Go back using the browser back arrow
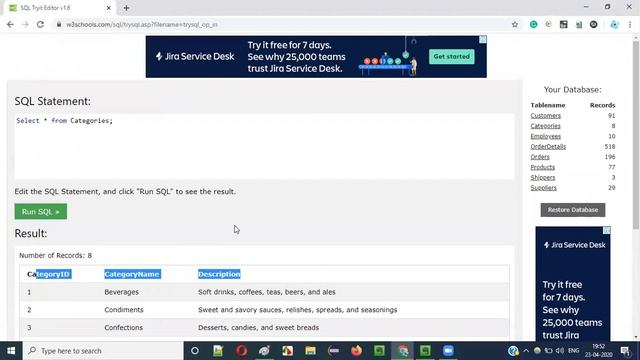This screenshot has width=640, height=360. click(10, 24)
